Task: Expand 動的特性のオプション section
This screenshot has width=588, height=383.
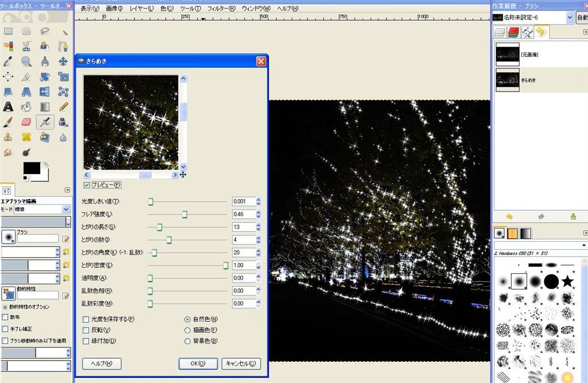Action: 5,307
